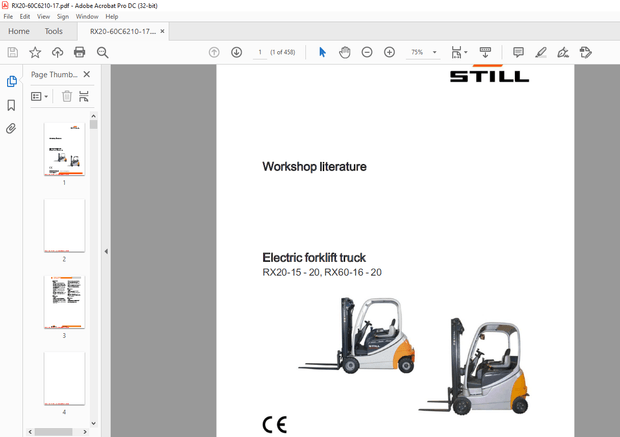Select the page 3 thumbnail
Viewport: 620px width, 437px height.
pyautogui.click(x=64, y=302)
